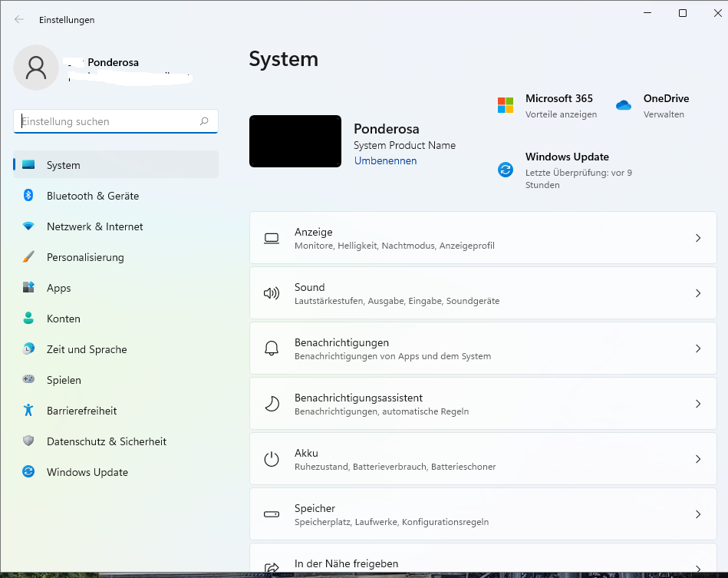The height and width of the screenshot is (578, 728).
Task: Select System in the navigation
Action: point(116,164)
